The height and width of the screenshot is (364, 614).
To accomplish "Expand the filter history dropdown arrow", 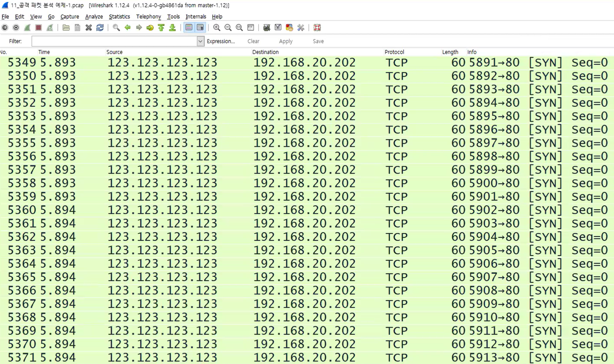I will [x=200, y=41].
